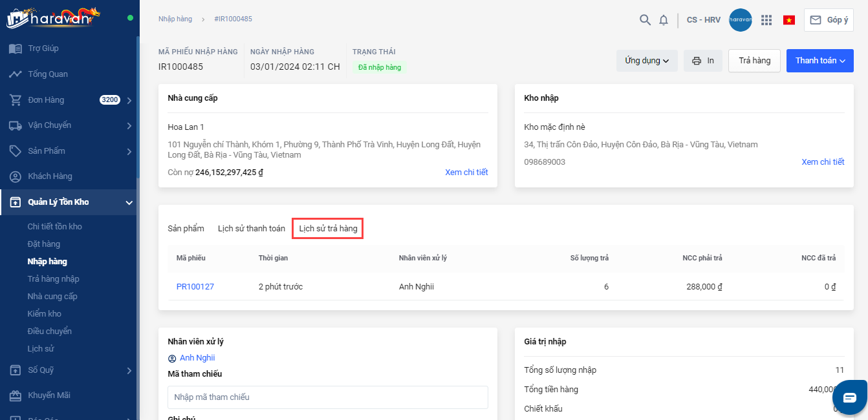
Task: Expand the Ứng dụng dropdown
Action: 646,61
